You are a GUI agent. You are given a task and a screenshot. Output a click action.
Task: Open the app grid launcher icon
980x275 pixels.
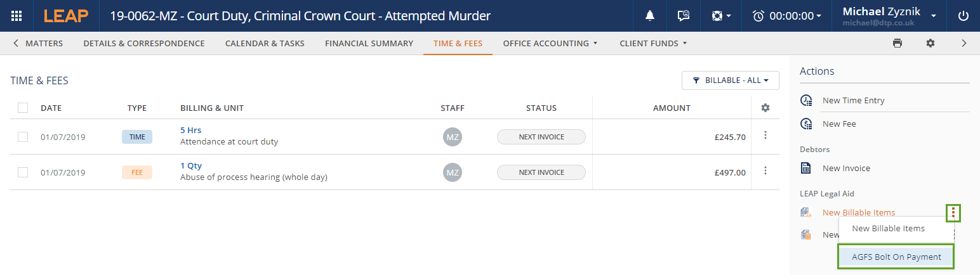pos(17,16)
